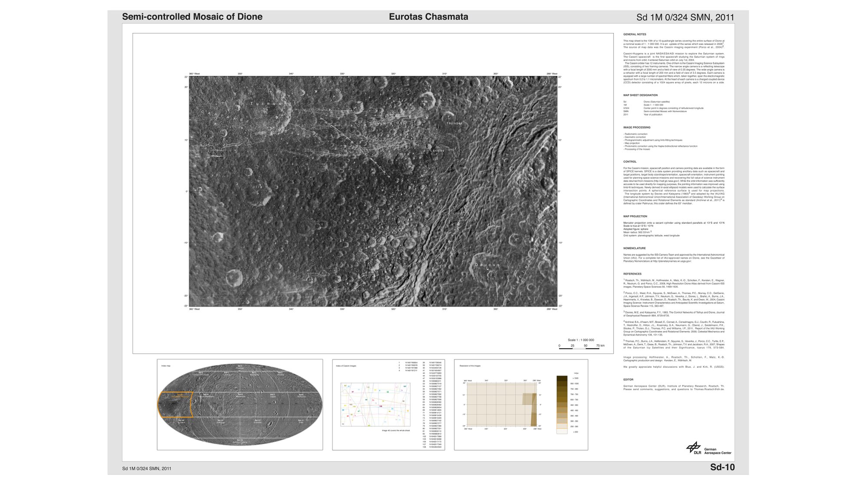This screenshot has width=868, height=488.
Task: Click the Ilia crater label
Action: pyautogui.click(x=258, y=187)
